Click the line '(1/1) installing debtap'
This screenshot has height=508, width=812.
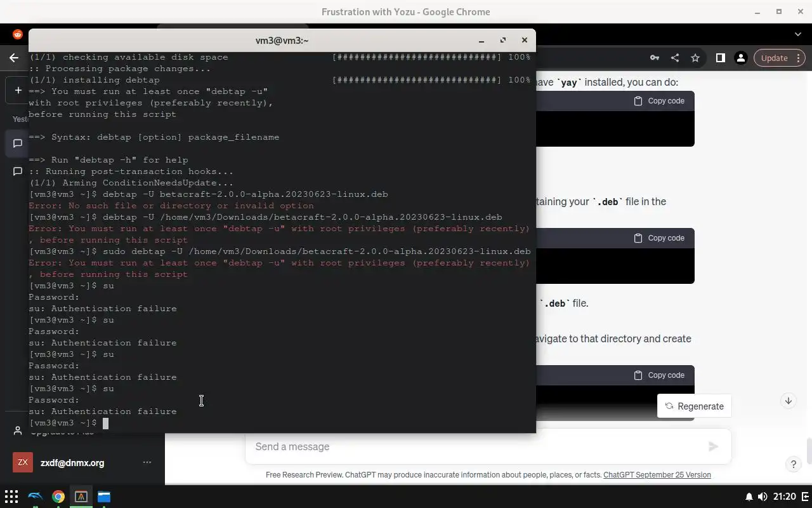(94, 80)
